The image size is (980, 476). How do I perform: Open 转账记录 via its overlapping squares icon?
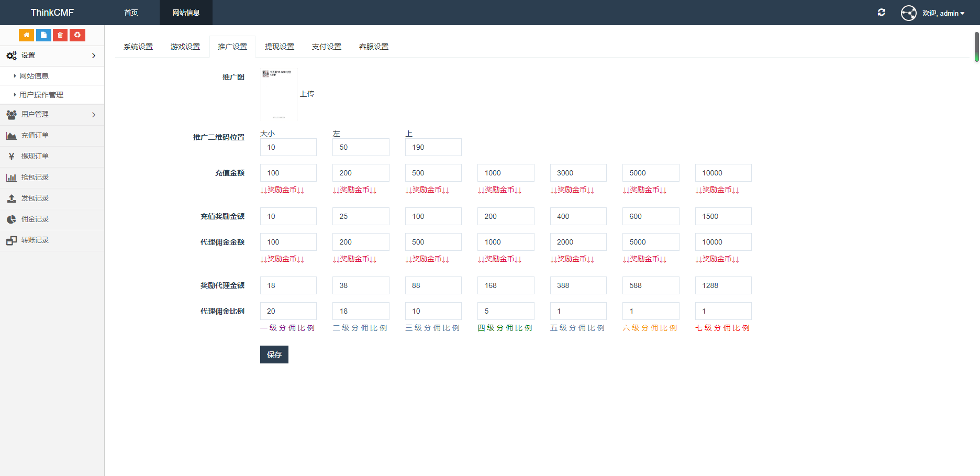(x=12, y=240)
